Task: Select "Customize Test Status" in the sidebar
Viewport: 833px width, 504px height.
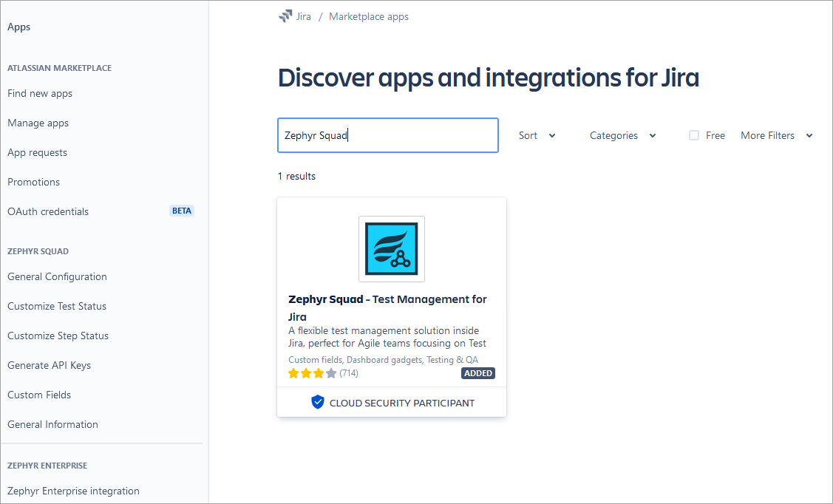Action: point(56,306)
